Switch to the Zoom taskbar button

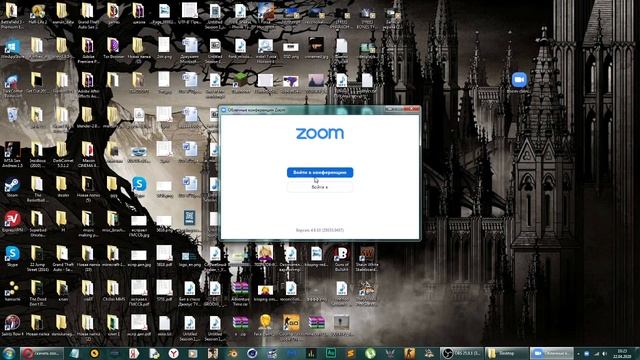551,353
